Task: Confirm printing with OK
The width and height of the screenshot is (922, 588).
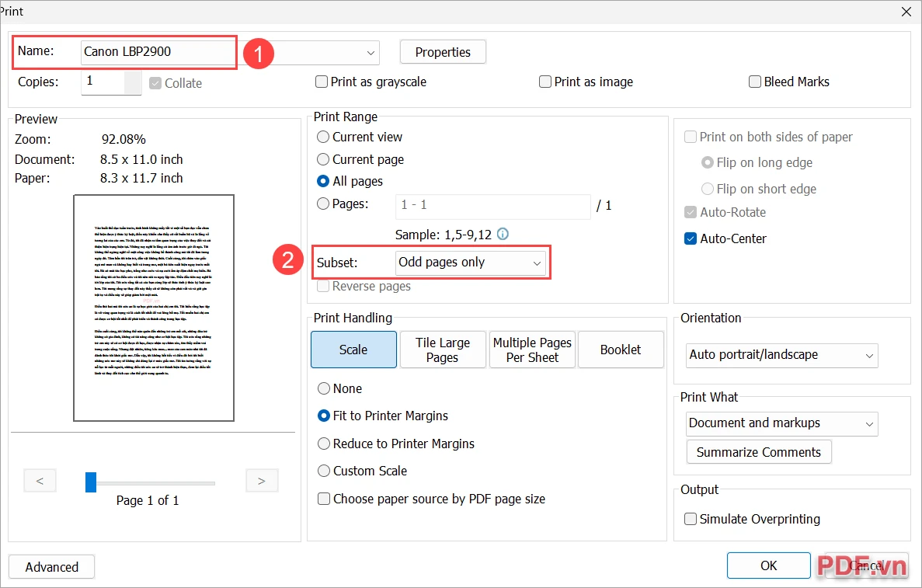Action: click(x=768, y=565)
